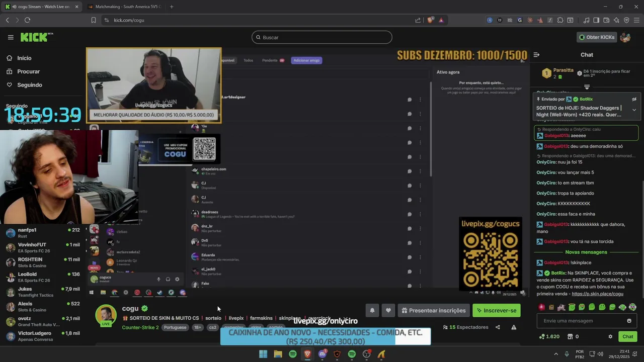Open Windows Start button
644x362 pixels.
point(263,354)
